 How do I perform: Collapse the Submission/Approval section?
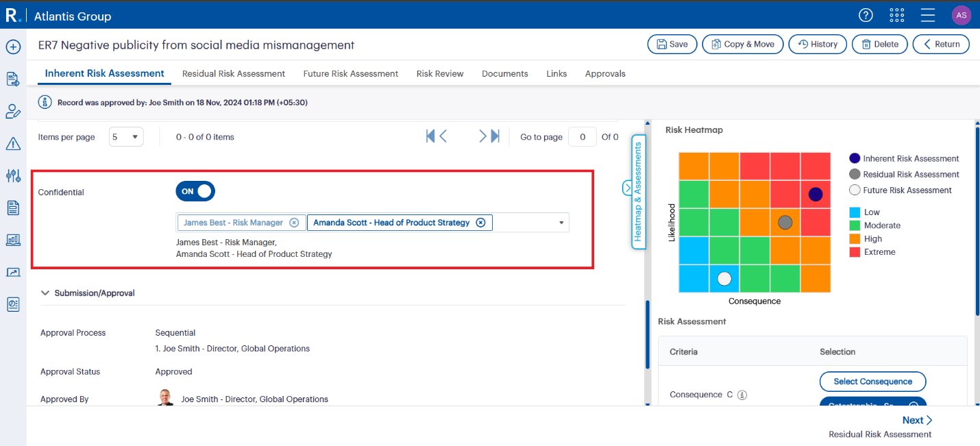click(45, 293)
